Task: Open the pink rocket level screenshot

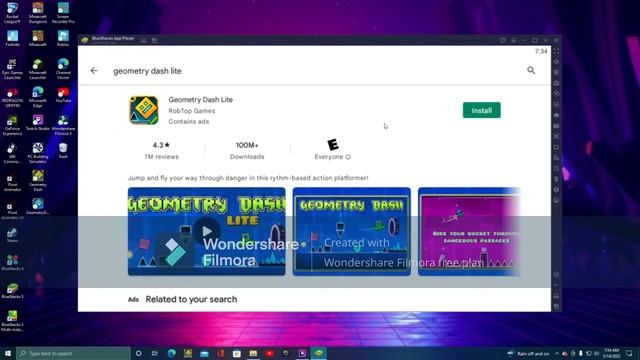Action: pyautogui.click(x=469, y=231)
